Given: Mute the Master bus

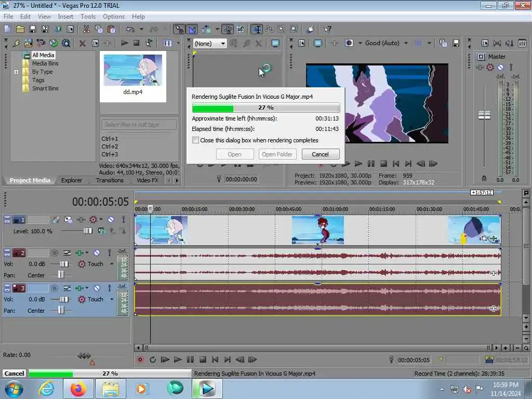Looking at the screenshot, I should click(500, 67).
